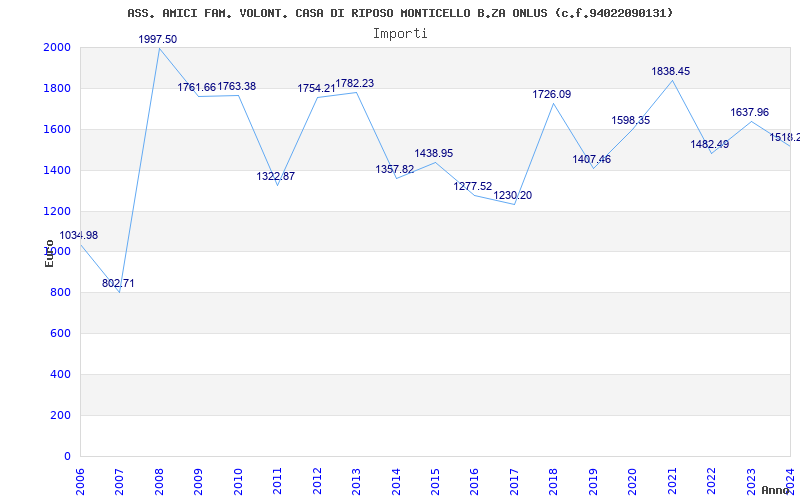800x500 pixels.
Task: Click year 2018 on the x-axis
Action: click(x=554, y=479)
